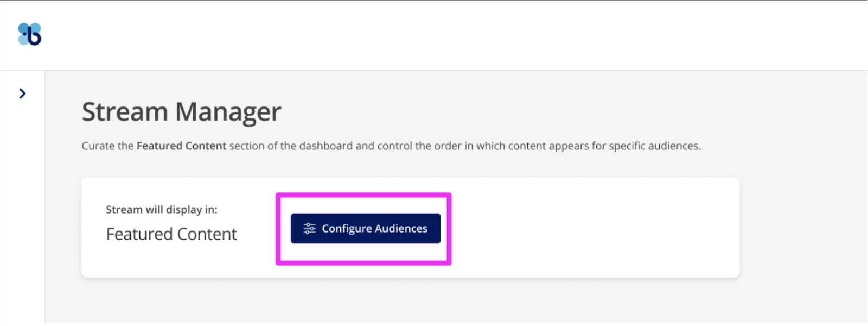868x326 pixels.
Task: Click the blue butterfly "b" logo
Action: tap(29, 34)
